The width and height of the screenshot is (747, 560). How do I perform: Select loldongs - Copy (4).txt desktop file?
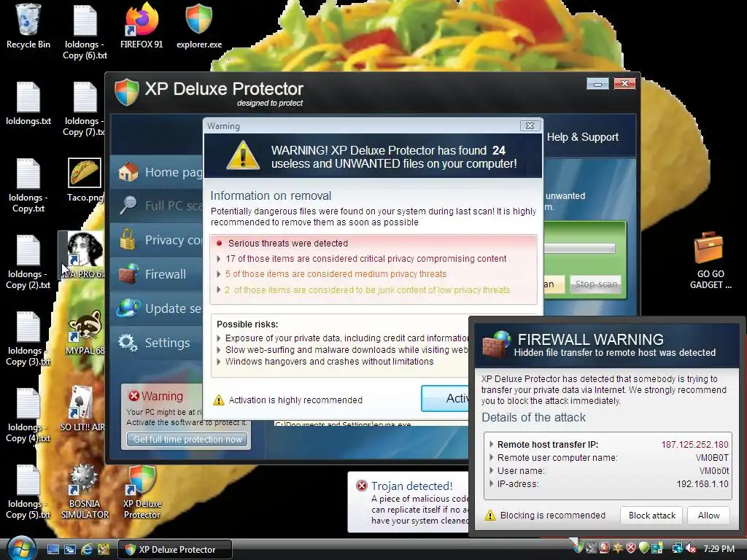[28, 415]
